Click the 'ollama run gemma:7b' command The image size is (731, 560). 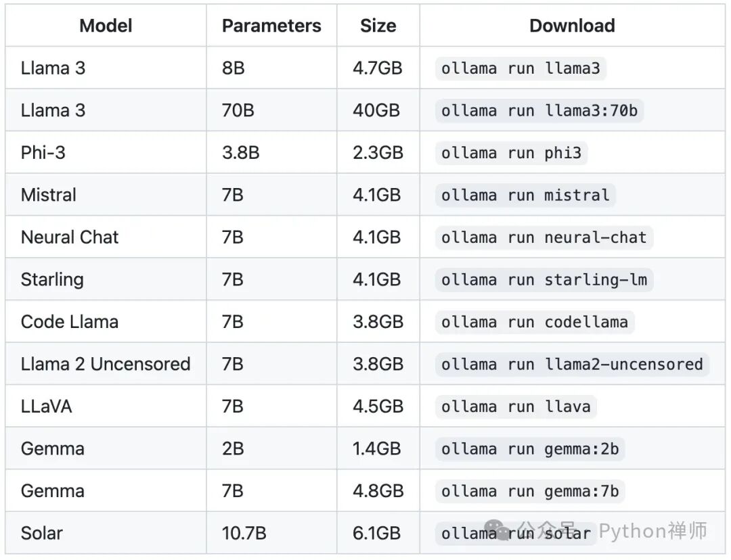530,491
